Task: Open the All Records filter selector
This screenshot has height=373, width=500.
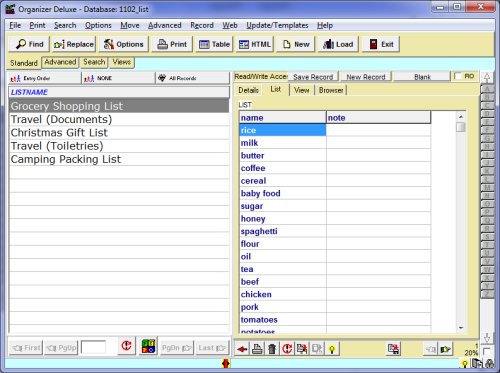Action: tap(192, 78)
